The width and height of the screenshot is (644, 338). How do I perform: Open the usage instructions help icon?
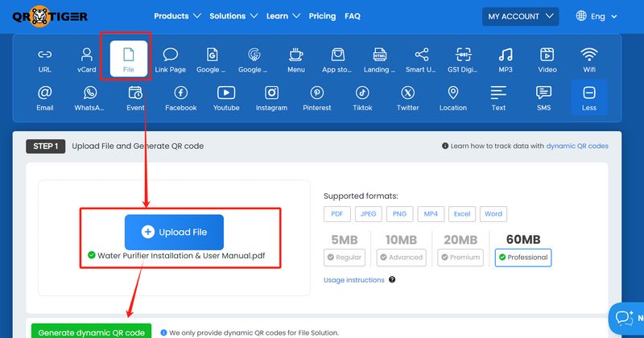(392, 280)
